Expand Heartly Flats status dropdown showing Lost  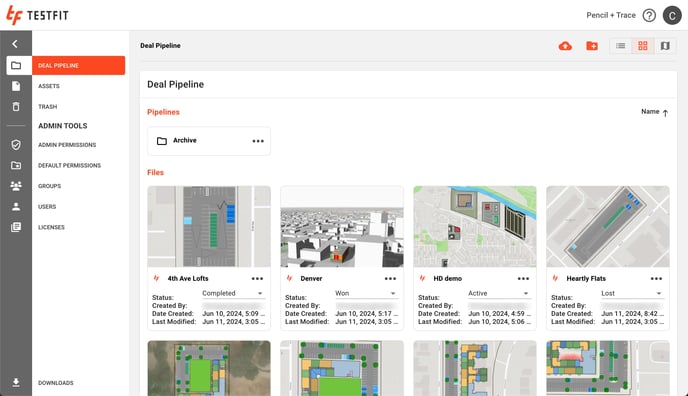point(631,293)
